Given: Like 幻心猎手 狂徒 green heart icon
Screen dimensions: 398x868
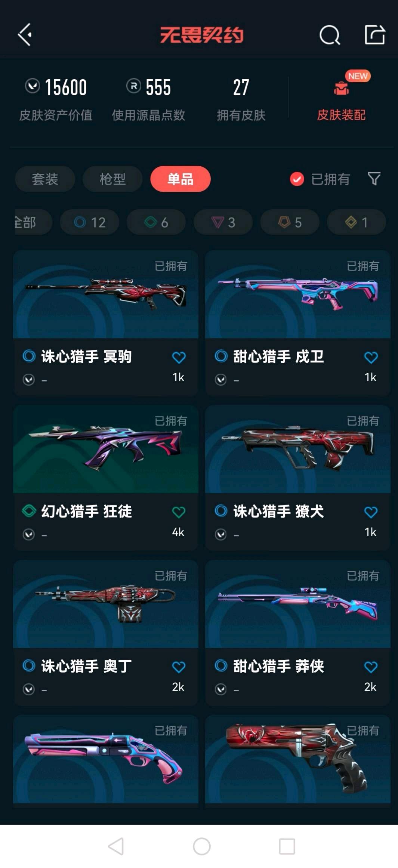Looking at the screenshot, I should pos(179,512).
